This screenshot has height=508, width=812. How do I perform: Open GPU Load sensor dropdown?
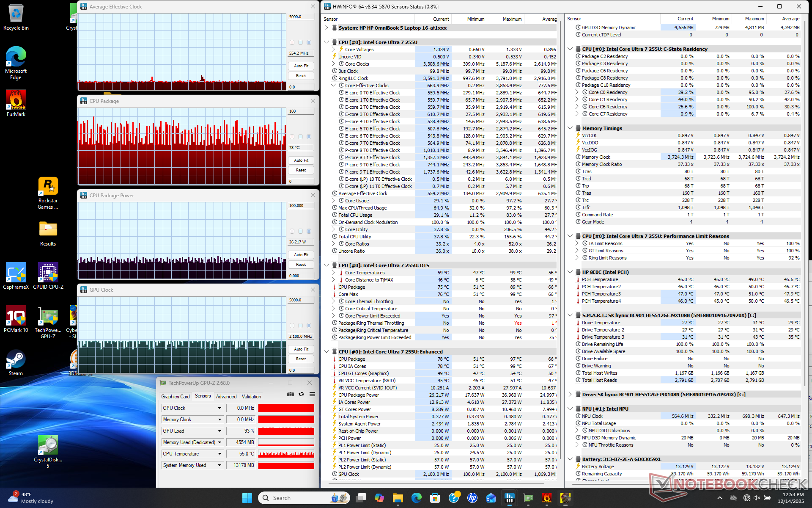coord(219,431)
